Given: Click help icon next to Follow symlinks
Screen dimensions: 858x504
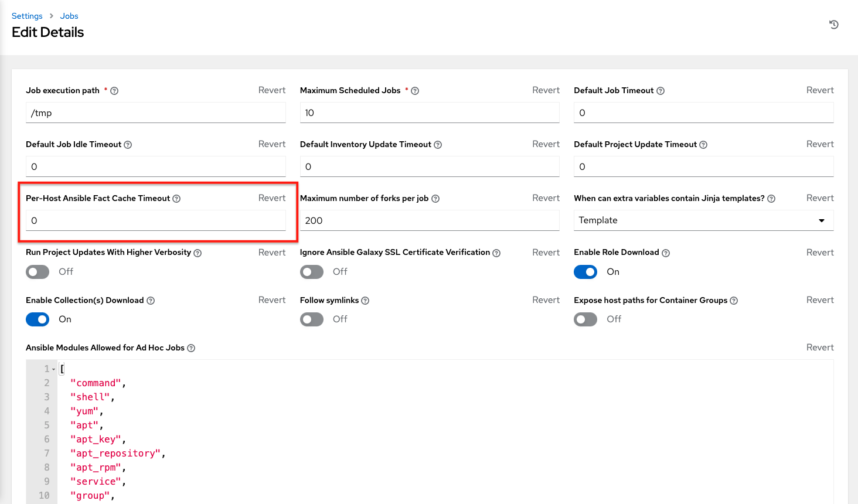Looking at the screenshot, I should [365, 301].
